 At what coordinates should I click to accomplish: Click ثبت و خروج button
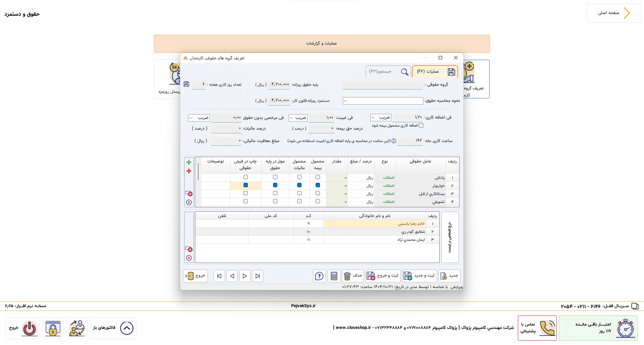[383, 276]
